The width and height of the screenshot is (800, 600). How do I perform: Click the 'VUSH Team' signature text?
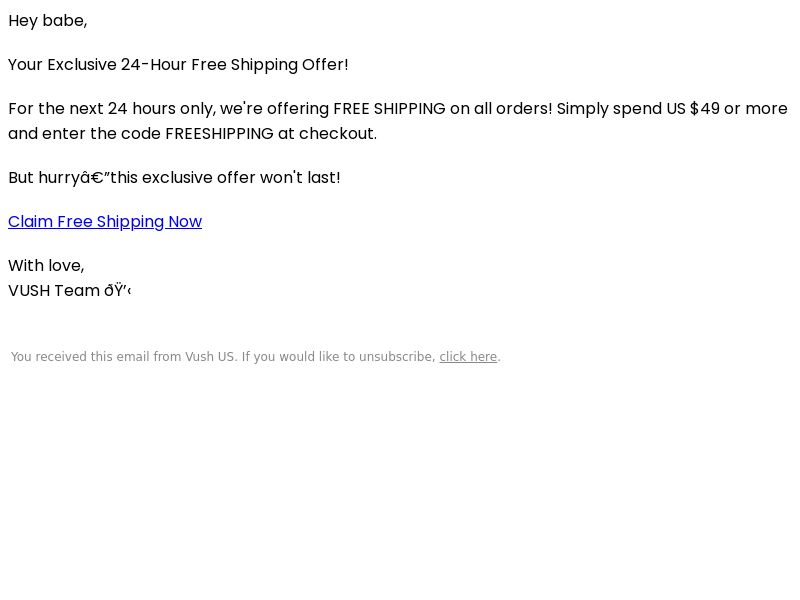coord(54,291)
